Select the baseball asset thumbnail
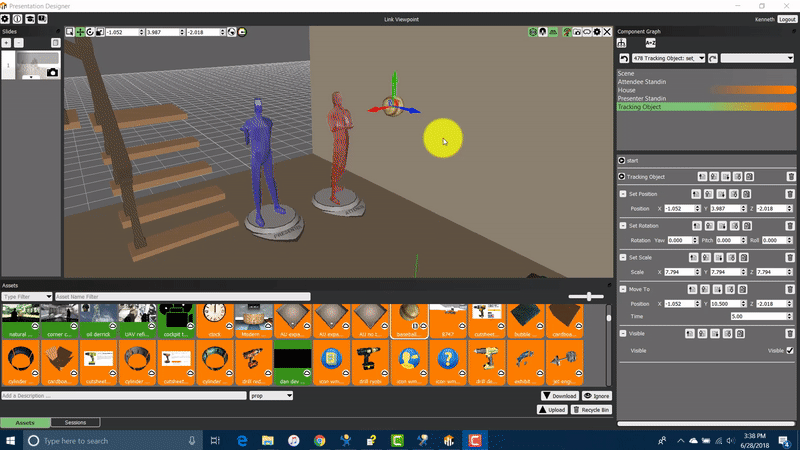The width and height of the screenshot is (800, 450). [x=409, y=321]
